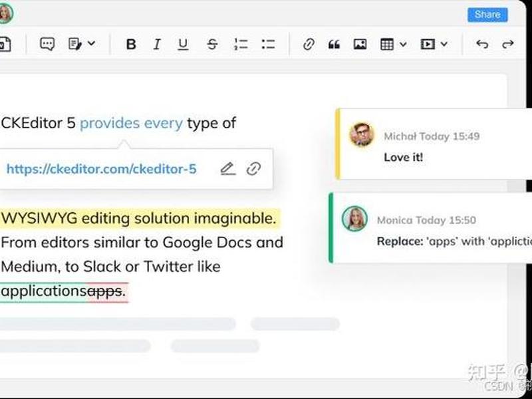Remove the link with the unlink icon
This screenshot has height=399, width=532.
[x=253, y=169]
